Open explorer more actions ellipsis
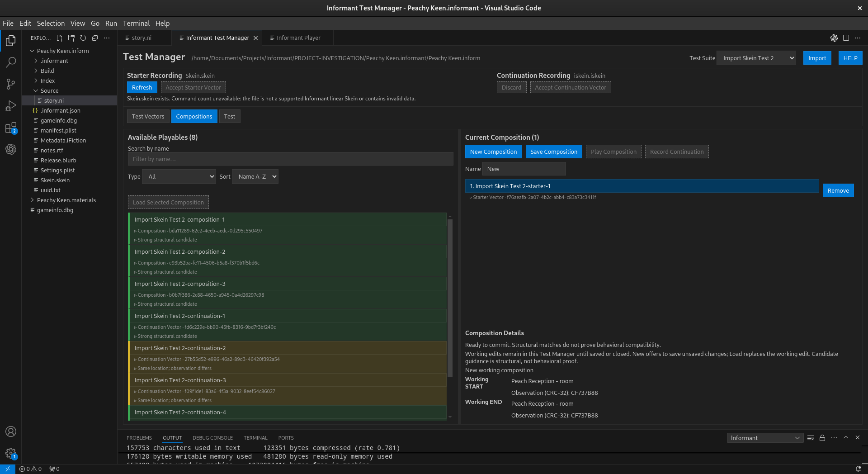 pos(107,38)
